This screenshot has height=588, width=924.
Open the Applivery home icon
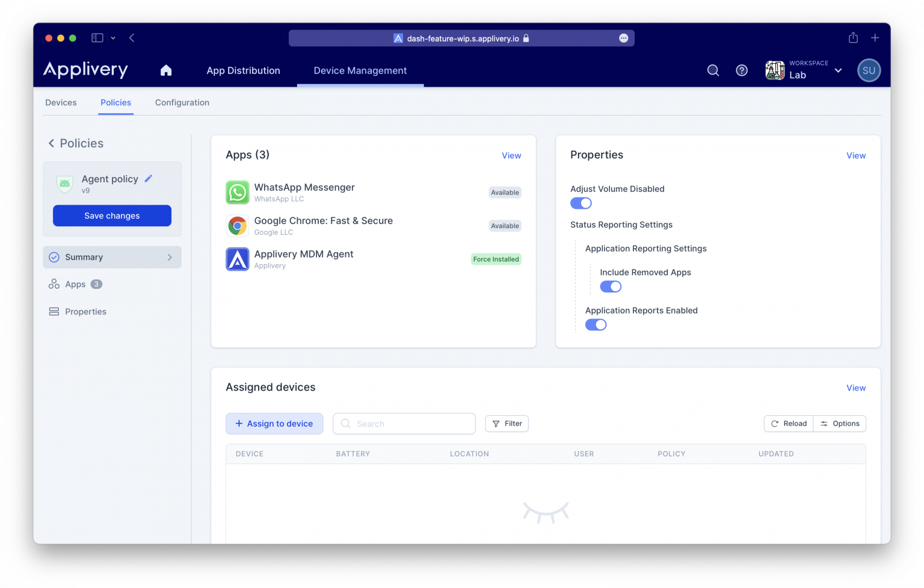pos(166,70)
